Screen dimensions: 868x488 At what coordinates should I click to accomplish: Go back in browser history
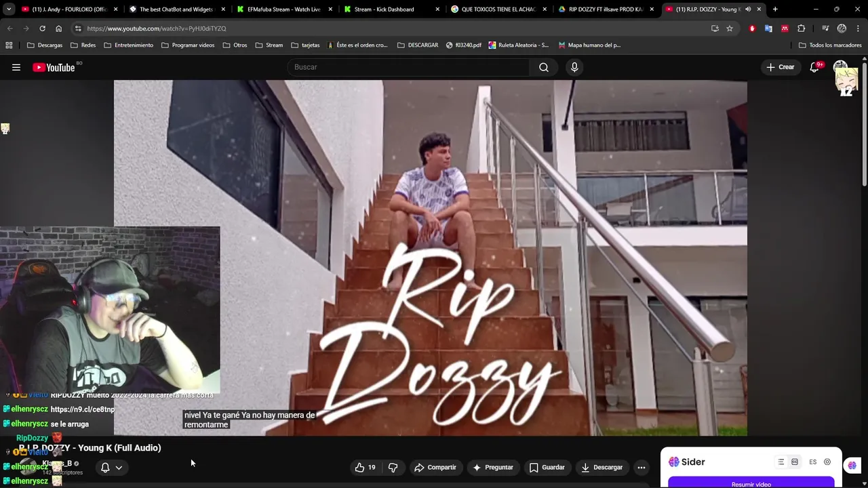tap(9, 28)
